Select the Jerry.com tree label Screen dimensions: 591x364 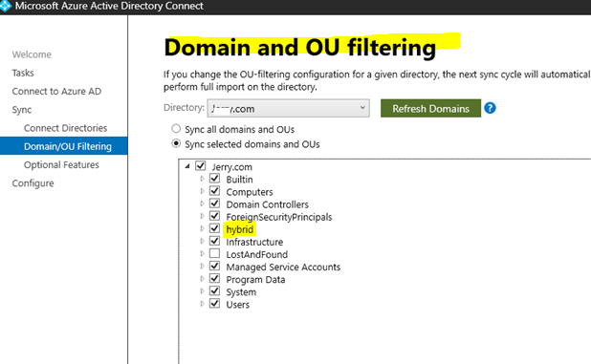click(x=231, y=167)
